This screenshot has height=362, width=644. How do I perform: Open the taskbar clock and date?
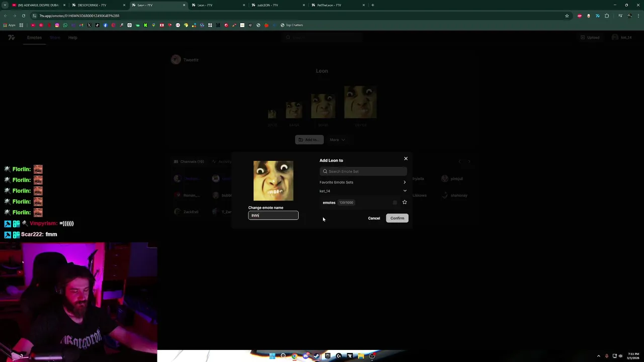coord(633,356)
